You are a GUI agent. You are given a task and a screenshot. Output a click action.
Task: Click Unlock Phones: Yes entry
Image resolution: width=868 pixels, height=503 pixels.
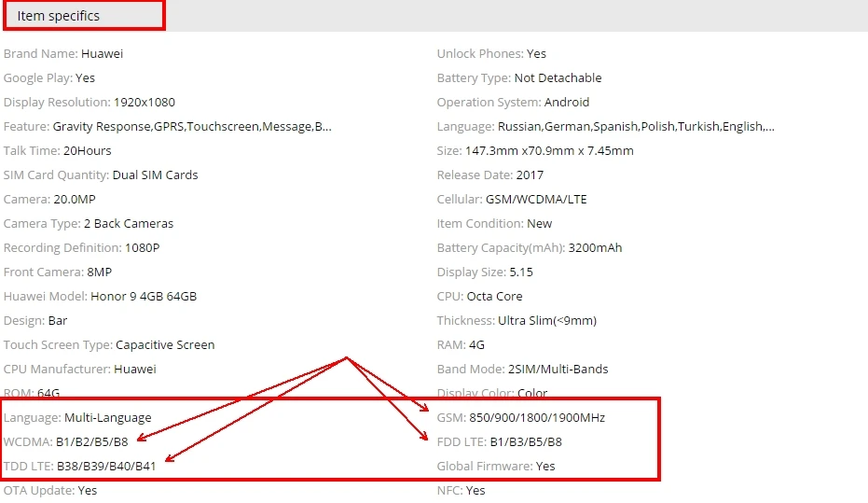click(x=491, y=54)
